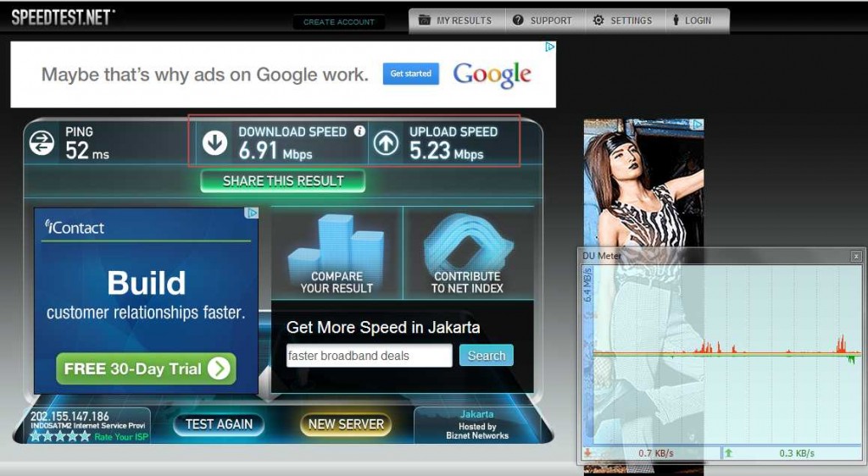Open My Results tab
This screenshot has width=868, height=476.
[457, 20]
